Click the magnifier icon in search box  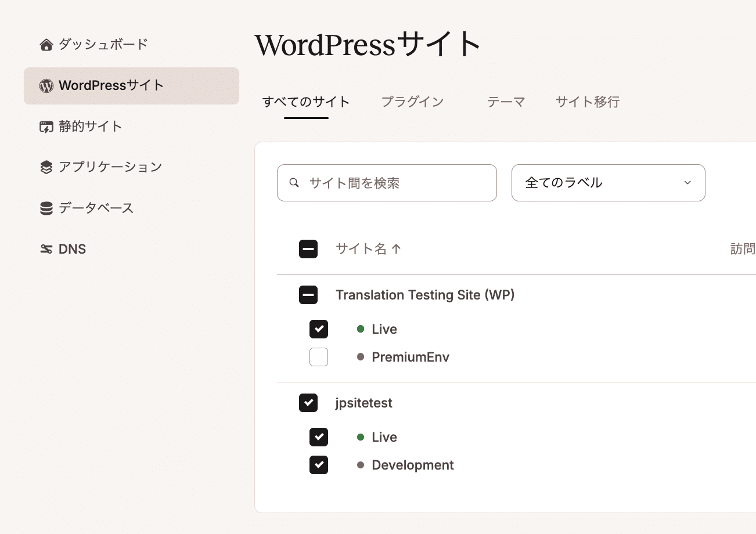[294, 183]
